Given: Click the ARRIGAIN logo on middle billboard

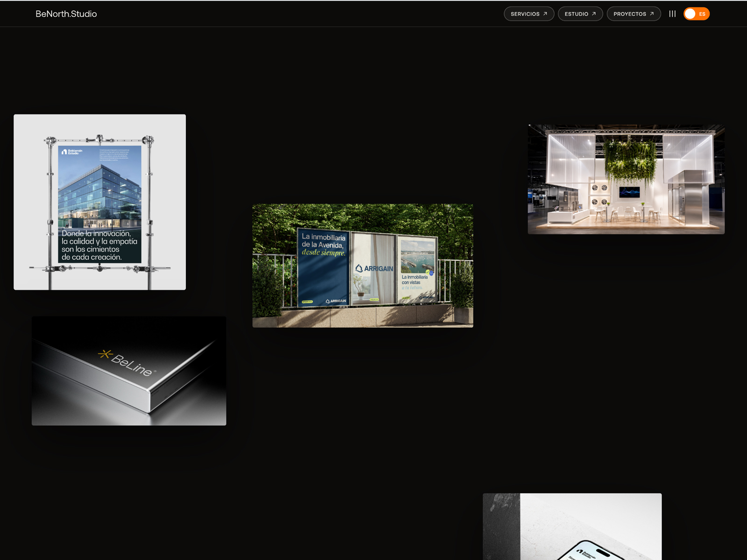Looking at the screenshot, I should pos(374,268).
